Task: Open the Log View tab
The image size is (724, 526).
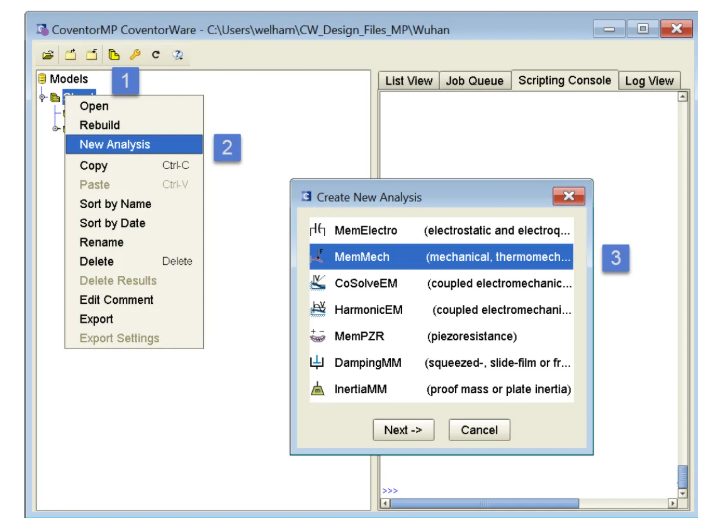Action: pyautogui.click(x=648, y=81)
